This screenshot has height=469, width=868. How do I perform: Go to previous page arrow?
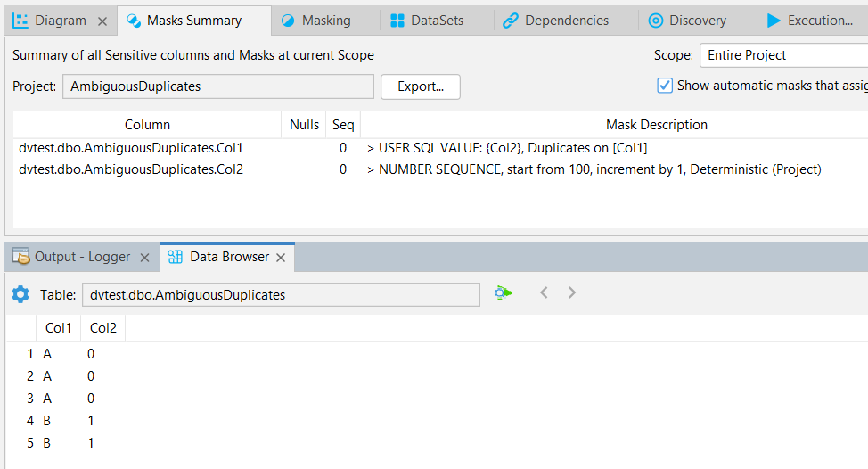(x=544, y=292)
